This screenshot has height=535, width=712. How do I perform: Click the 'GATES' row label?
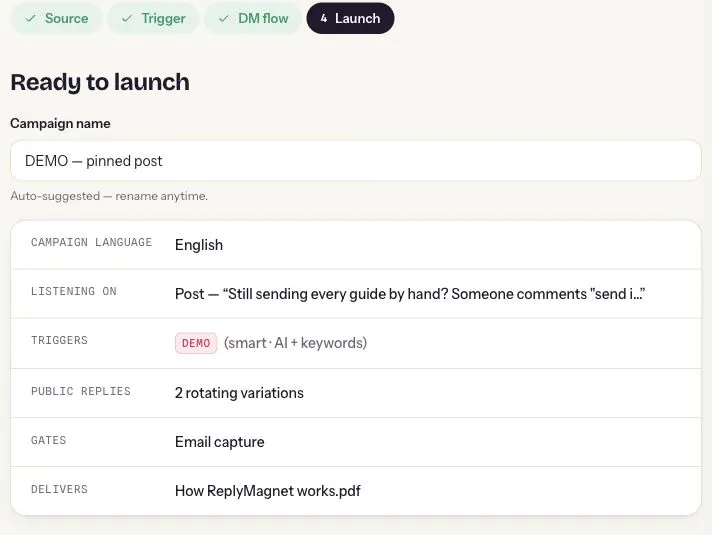49,440
